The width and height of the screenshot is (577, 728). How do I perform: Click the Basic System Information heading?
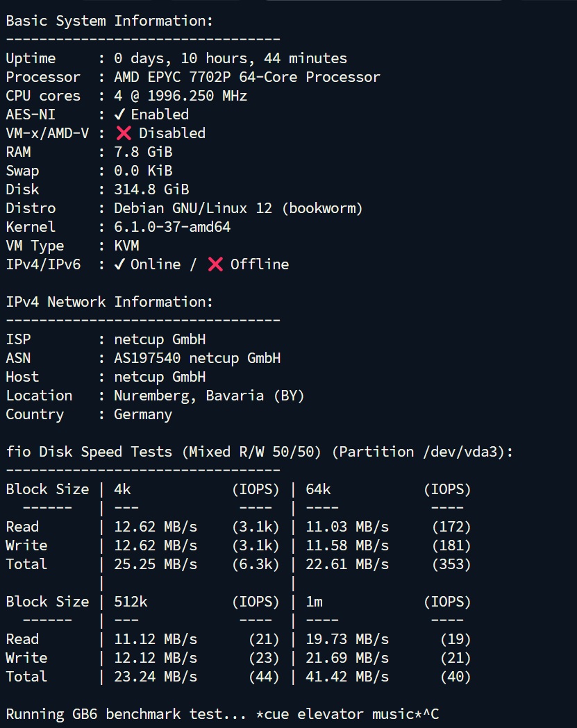[110, 21]
